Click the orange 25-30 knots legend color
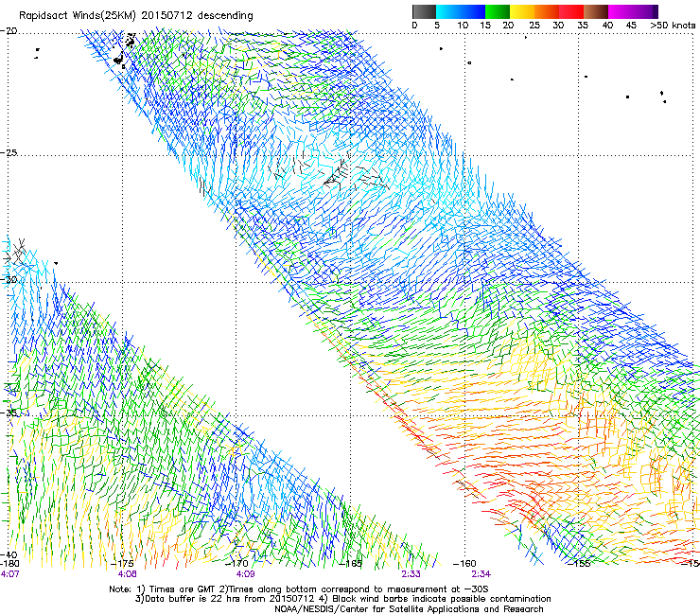The height and width of the screenshot is (615, 700). pyautogui.click(x=547, y=11)
